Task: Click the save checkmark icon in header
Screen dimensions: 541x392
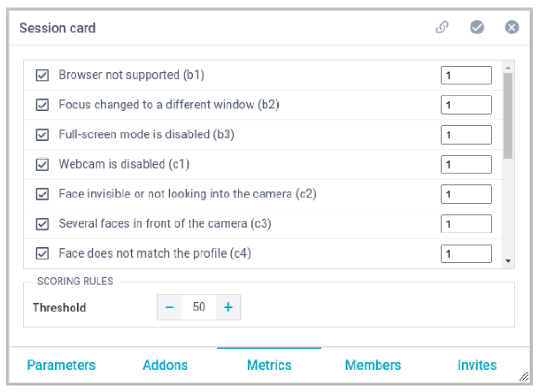Action: pos(477,27)
